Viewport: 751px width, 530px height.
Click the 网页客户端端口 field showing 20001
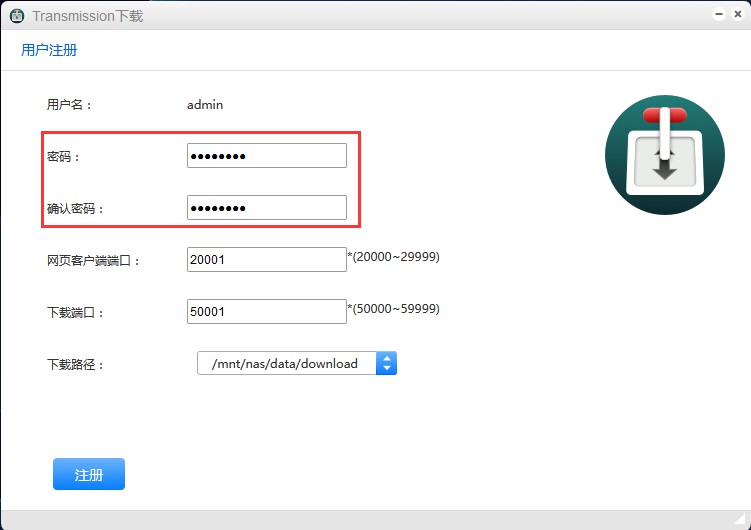[266, 260]
